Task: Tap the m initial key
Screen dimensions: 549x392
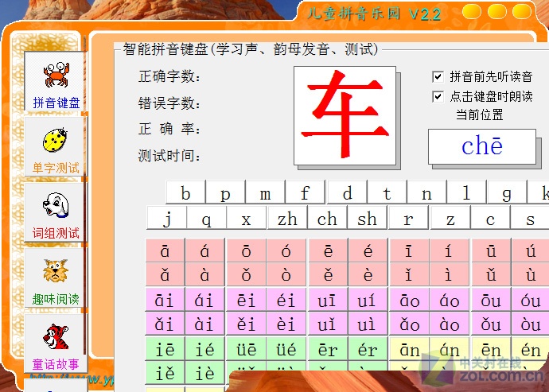Action: [x=266, y=192]
